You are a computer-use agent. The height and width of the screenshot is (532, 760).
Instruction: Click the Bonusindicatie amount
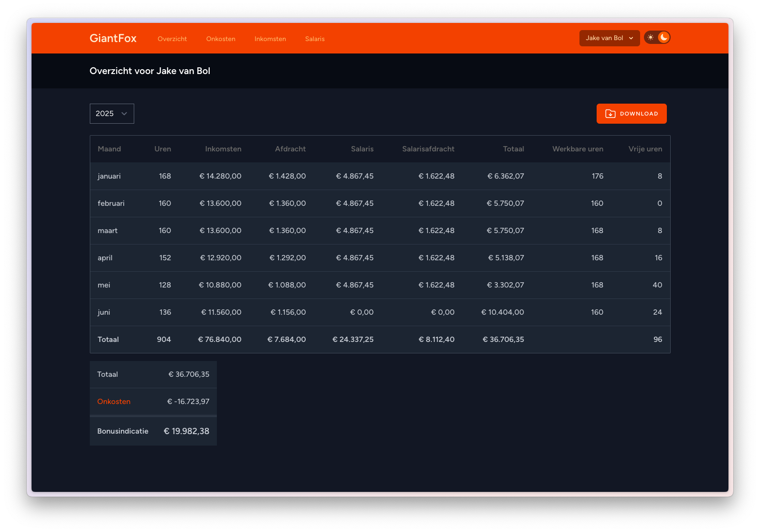point(186,431)
